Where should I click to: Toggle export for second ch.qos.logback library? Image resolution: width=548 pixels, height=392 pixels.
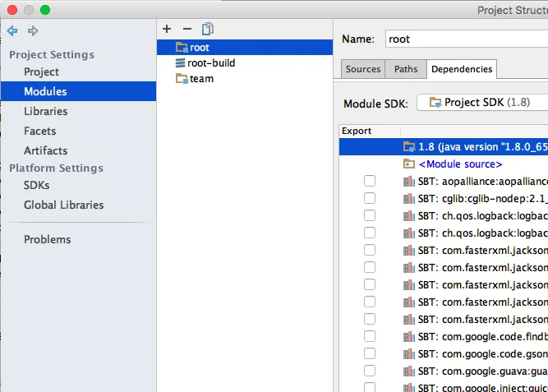370,233
